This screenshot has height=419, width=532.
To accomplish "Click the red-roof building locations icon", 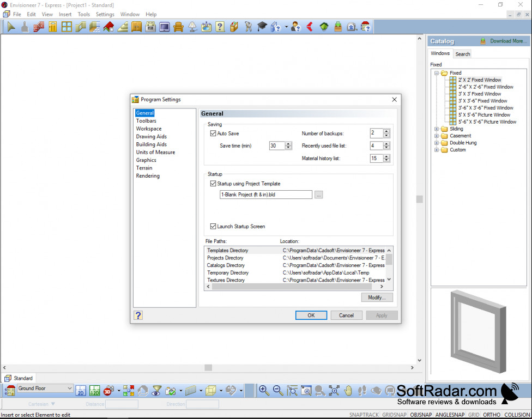I will (10, 391).
